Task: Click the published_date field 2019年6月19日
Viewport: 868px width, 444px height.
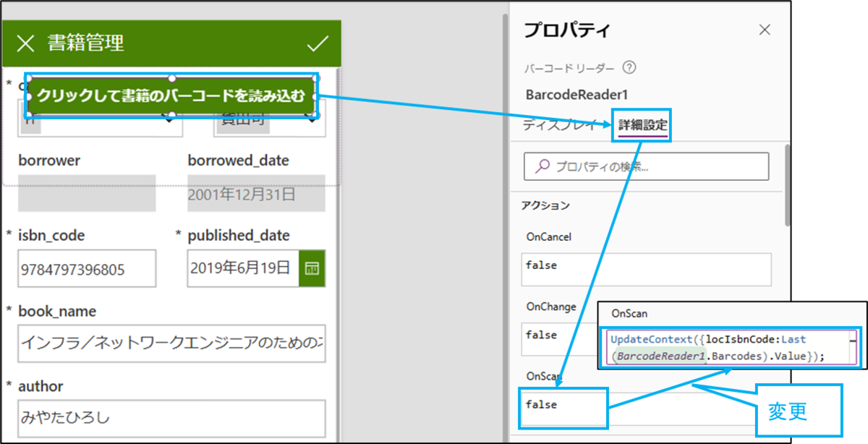Action: [244, 268]
